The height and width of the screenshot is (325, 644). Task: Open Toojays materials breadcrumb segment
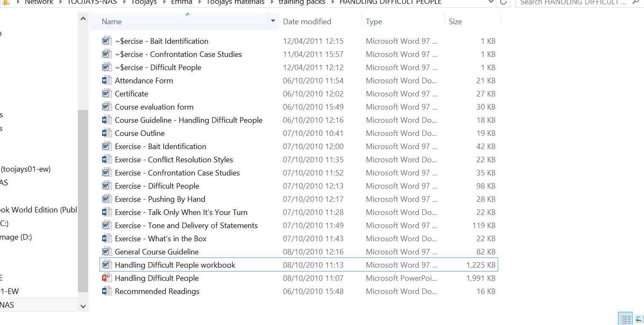pos(235,2)
